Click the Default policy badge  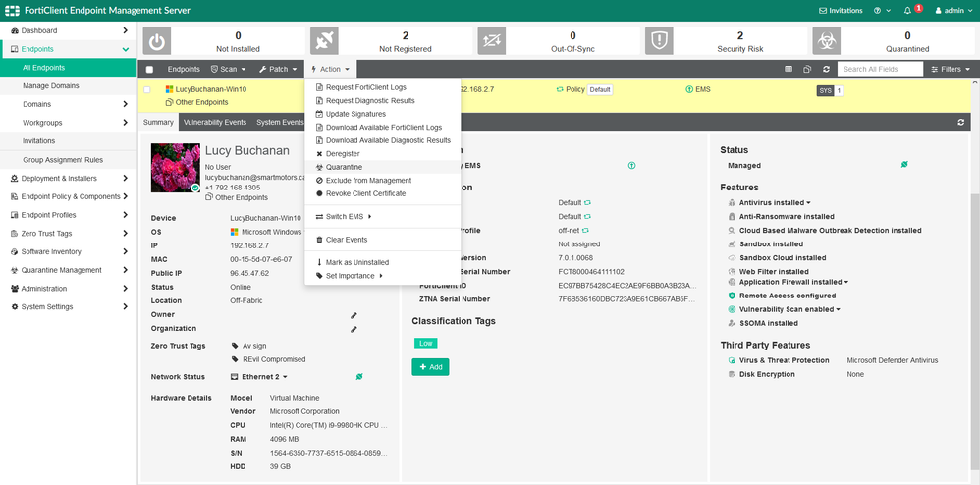pos(600,90)
